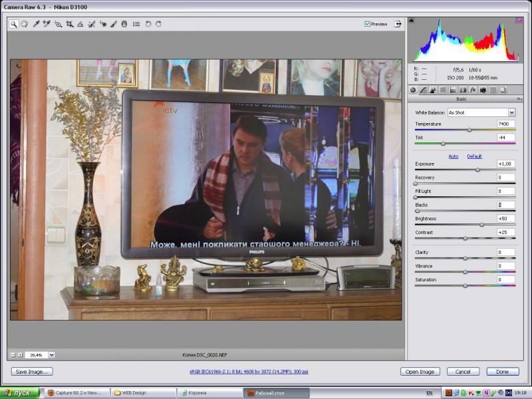
Task: Choose the Red Eye Removal tool
Action: [102, 24]
